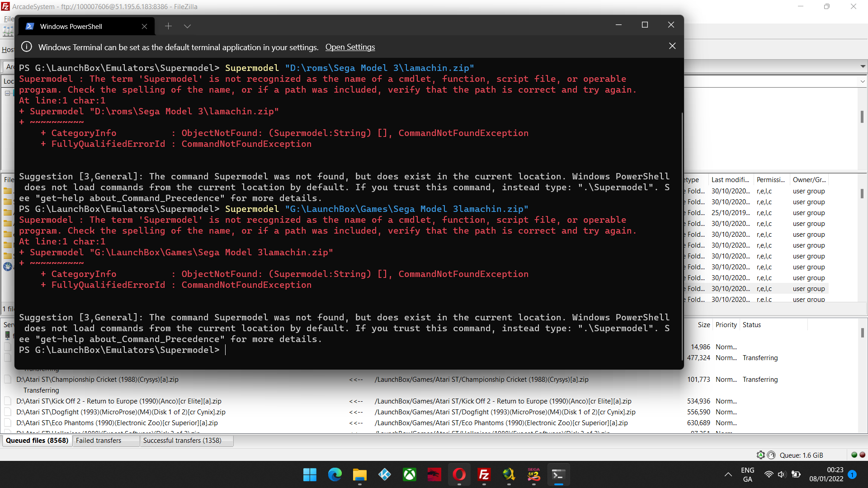Viewport: 868px width, 488px height.
Task: Expand the FileZilla remote site path dropdown
Action: [x=863, y=81]
